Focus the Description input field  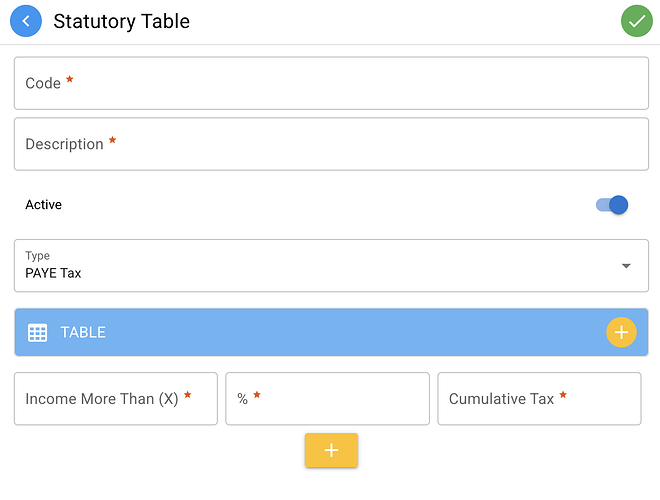331,144
